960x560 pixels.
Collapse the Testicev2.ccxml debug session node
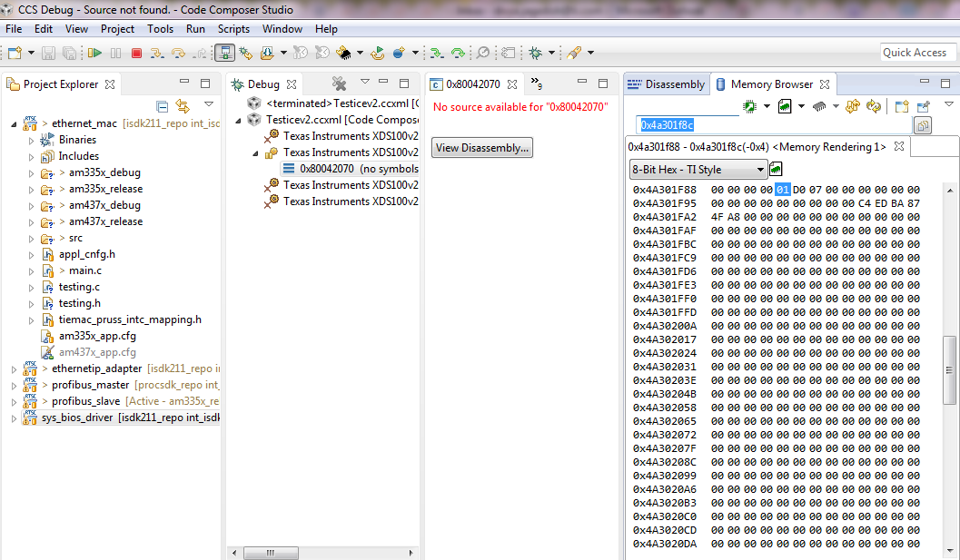click(x=239, y=120)
